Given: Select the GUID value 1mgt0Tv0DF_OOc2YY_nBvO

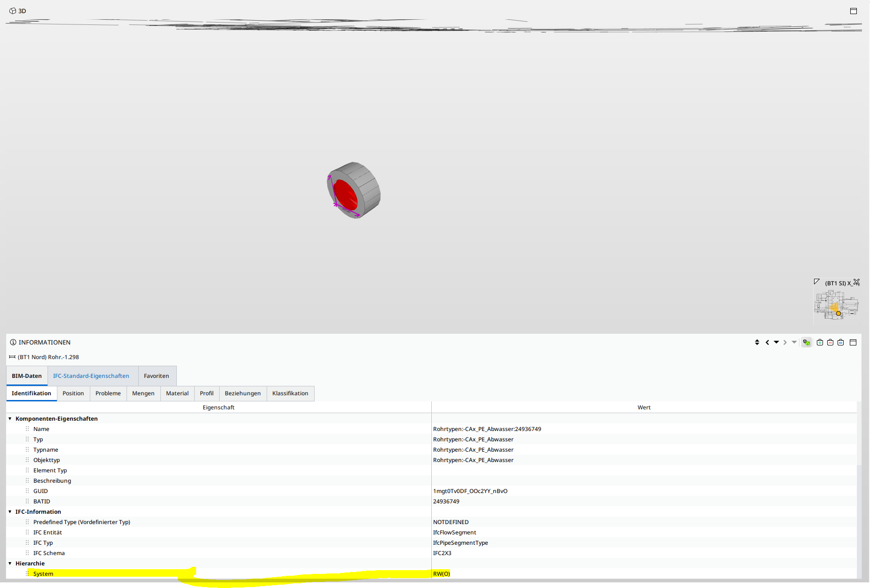Looking at the screenshot, I should click(470, 491).
